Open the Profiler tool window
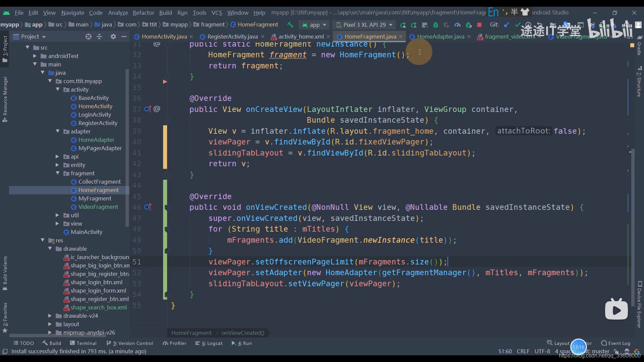644x362 pixels. pos(174,343)
